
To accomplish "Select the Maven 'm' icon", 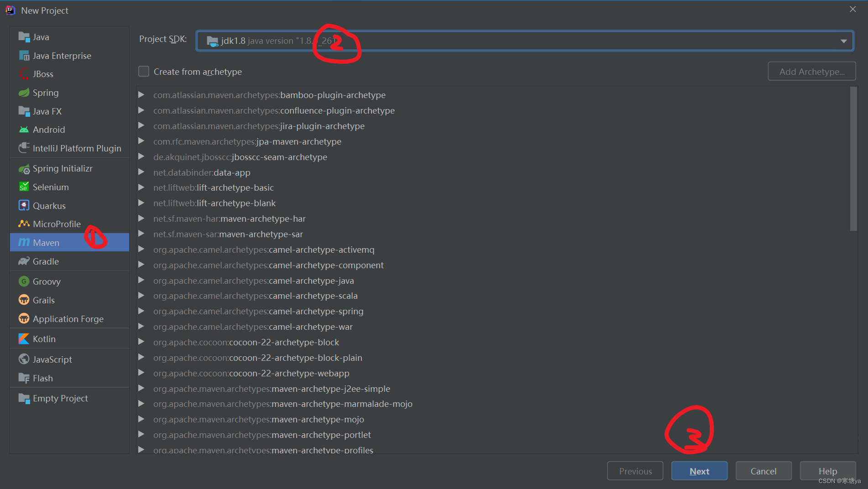I will [24, 243].
